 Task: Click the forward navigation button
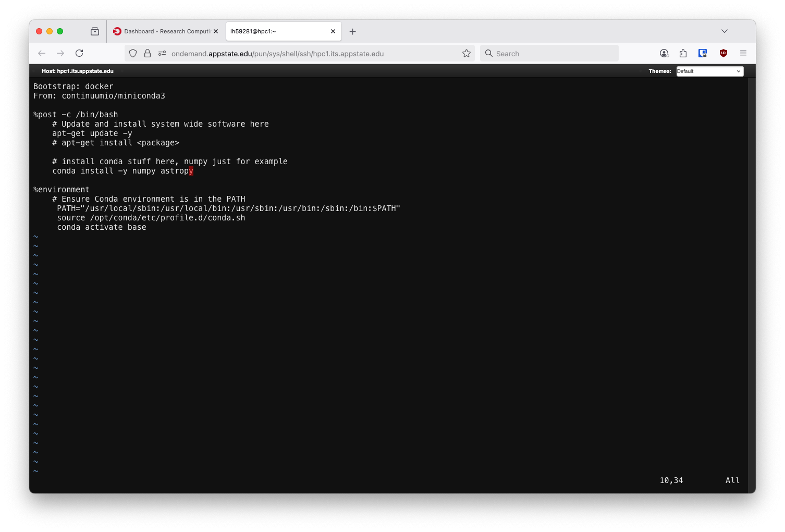[60, 53]
